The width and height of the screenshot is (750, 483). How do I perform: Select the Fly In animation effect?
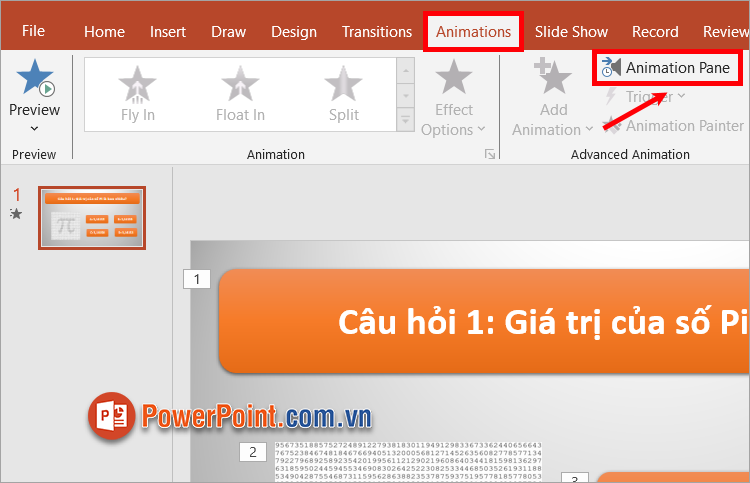137,94
